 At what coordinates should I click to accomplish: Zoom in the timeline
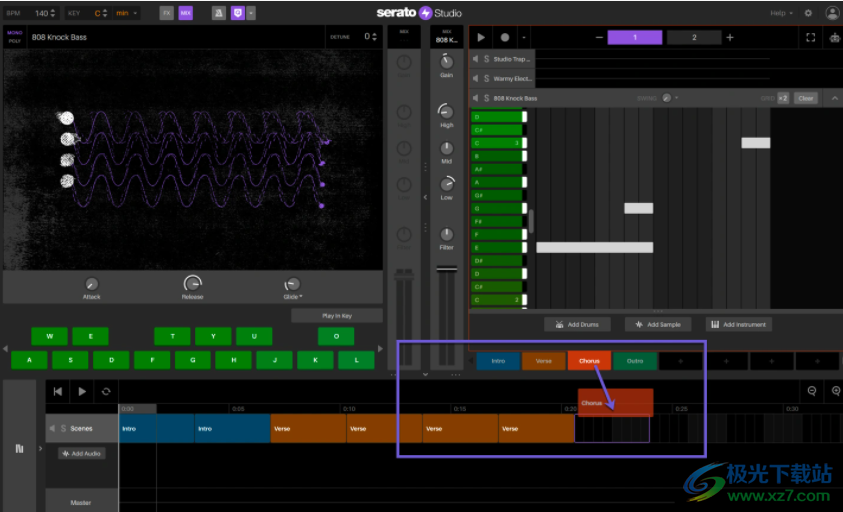(836, 391)
